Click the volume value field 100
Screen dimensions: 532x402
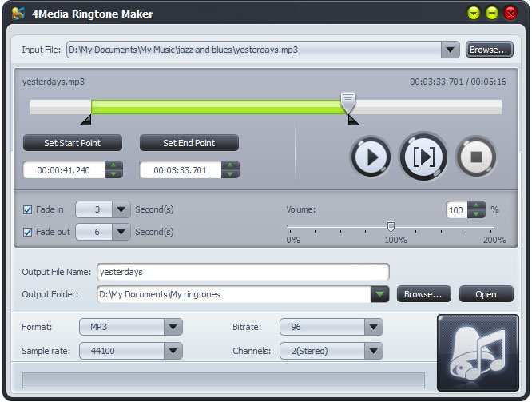tap(457, 210)
